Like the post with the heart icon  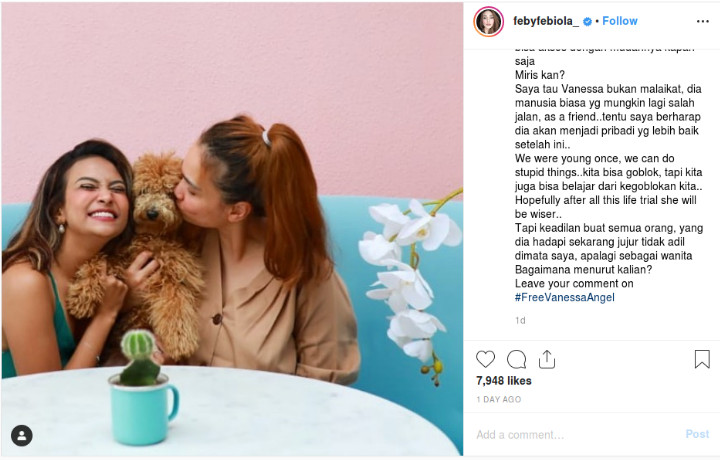[x=485, y=359]
